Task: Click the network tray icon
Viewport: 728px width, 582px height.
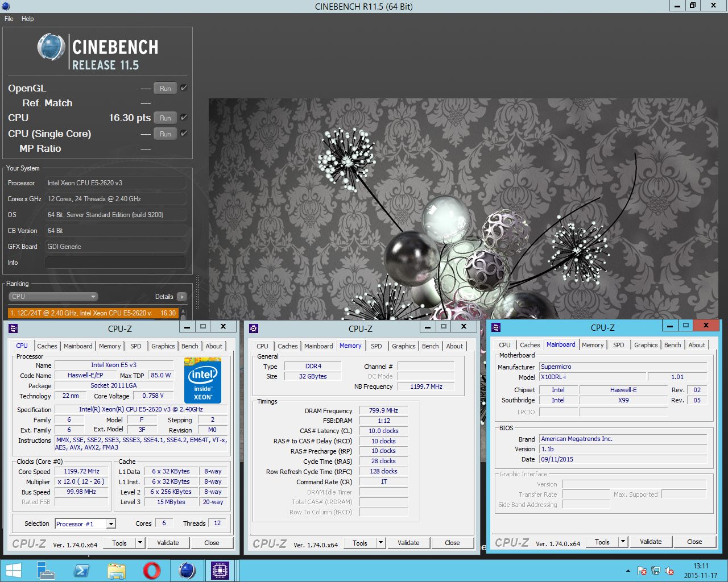Action: click(x=656, y=571)
